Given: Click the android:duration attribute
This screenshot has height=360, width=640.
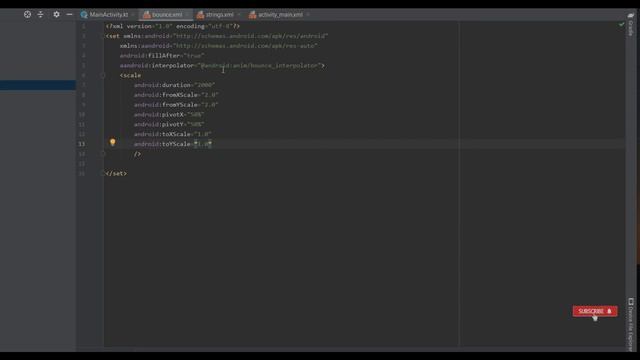Looking at the screenshot, I should point(174,85).
